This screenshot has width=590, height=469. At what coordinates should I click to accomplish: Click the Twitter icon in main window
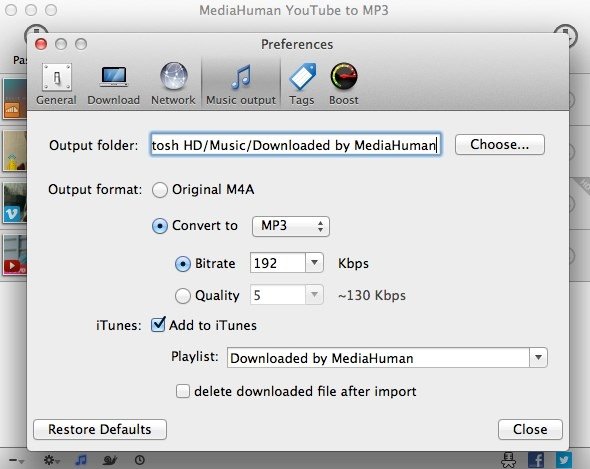click(564, 460)
